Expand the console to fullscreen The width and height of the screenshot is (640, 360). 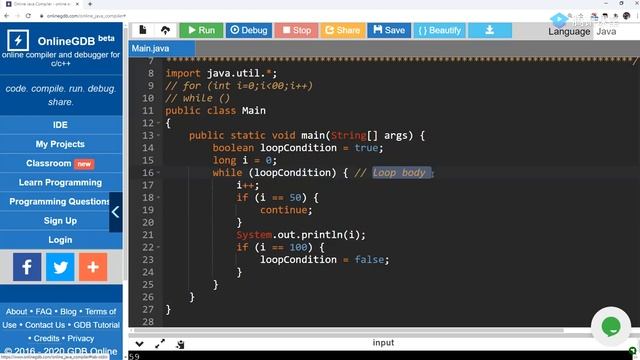pyautogui.click(x=160, y=344)
